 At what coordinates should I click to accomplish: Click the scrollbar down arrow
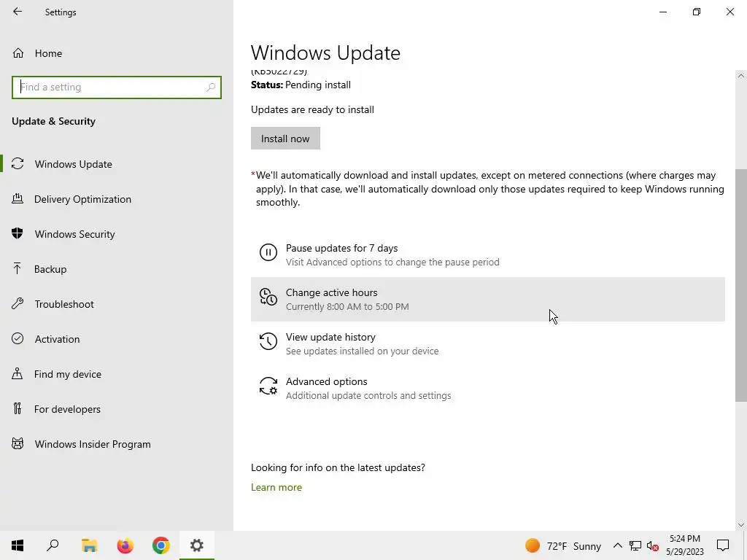pos(741,525)
